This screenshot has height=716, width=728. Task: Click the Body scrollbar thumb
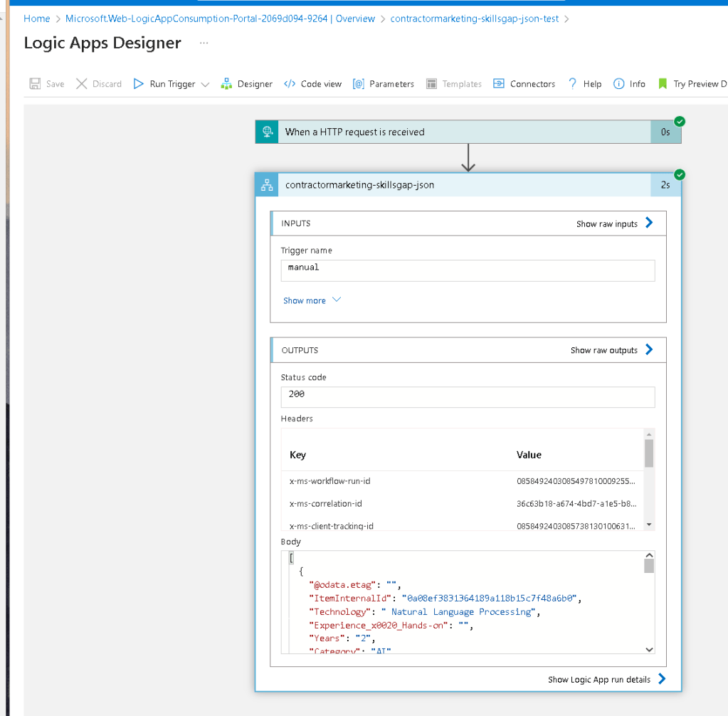coord(649,566)
